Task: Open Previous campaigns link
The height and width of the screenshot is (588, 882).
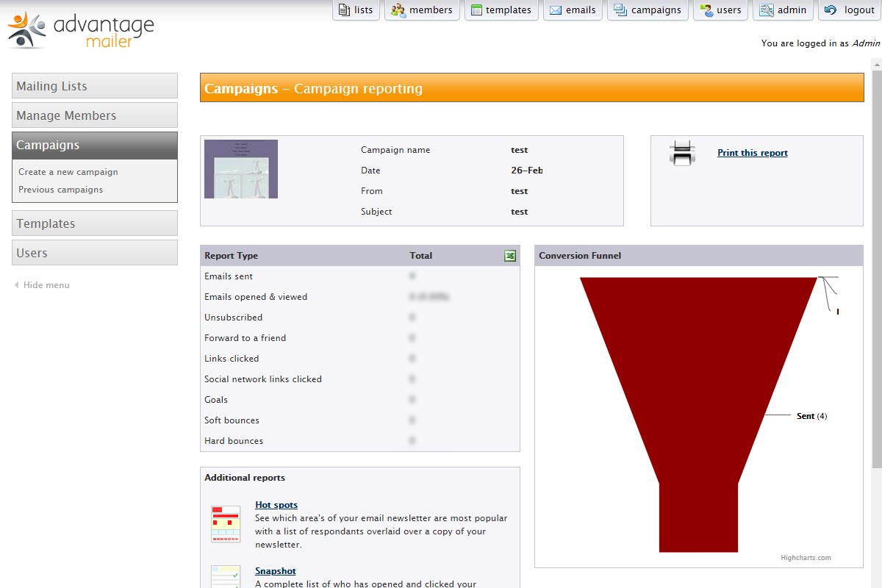Action: (61, 190)
